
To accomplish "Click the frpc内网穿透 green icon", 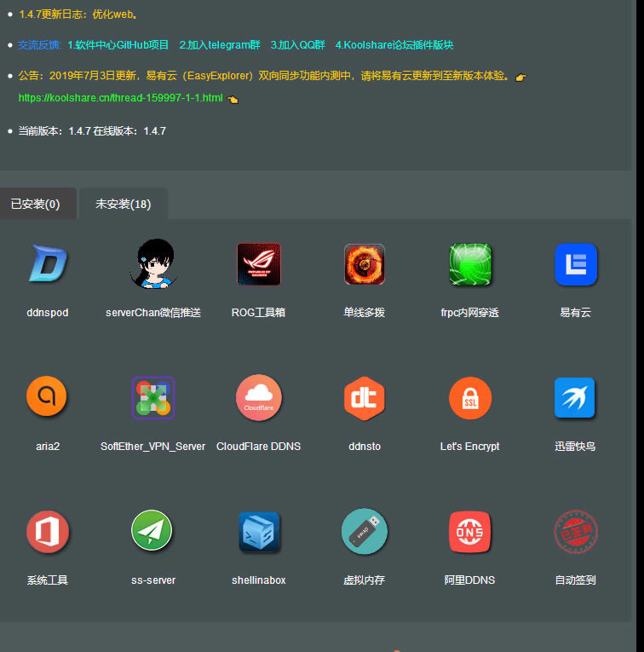I will coord(470,264).
